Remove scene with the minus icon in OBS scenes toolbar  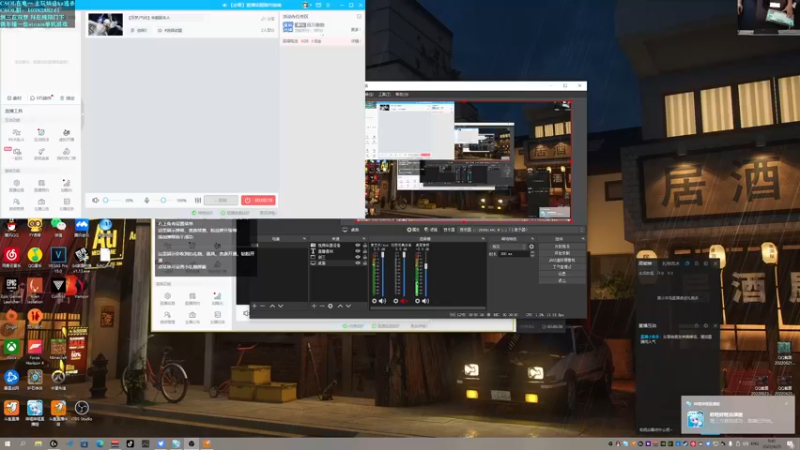click(262, 306)
